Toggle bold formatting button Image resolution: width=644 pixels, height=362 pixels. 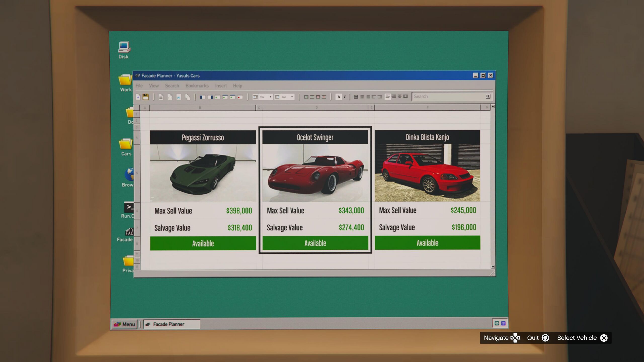pos(338,97)
